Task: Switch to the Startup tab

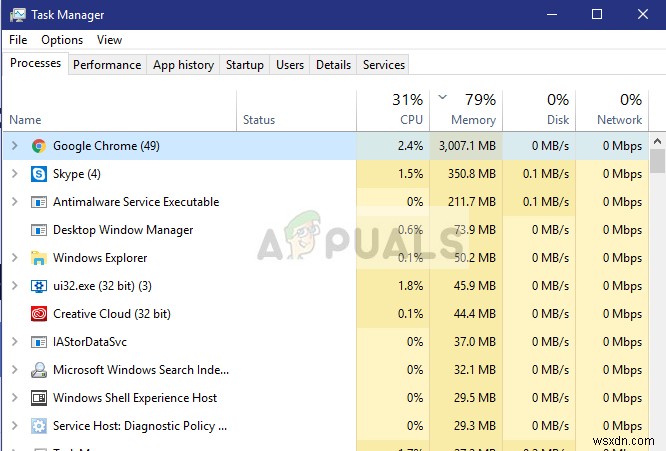Action: click(x=245, y=65)
